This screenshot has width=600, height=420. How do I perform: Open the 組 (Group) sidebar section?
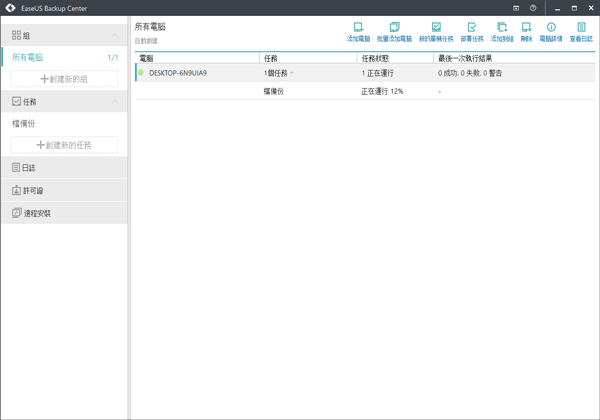[x=64, y=36]
